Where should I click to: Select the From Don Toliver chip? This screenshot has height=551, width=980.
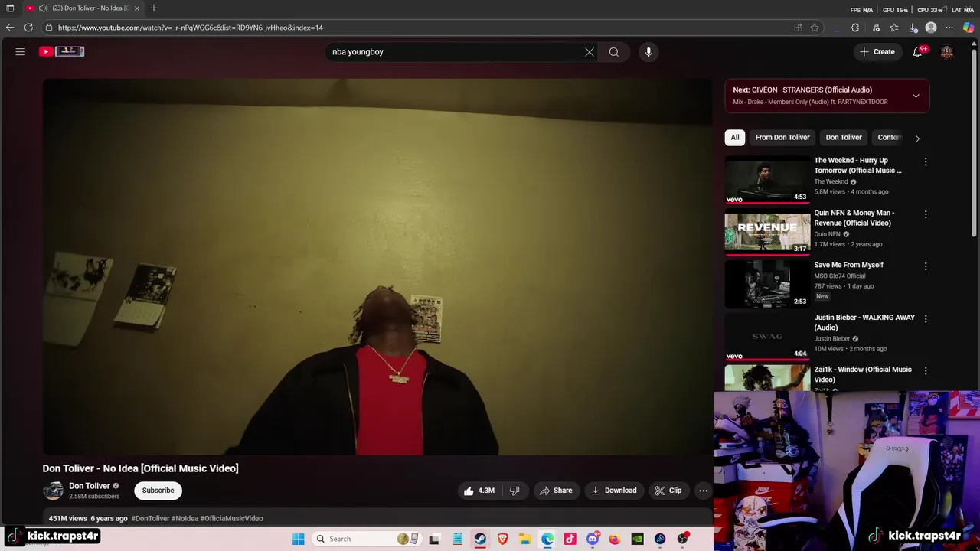click(782, 138)
